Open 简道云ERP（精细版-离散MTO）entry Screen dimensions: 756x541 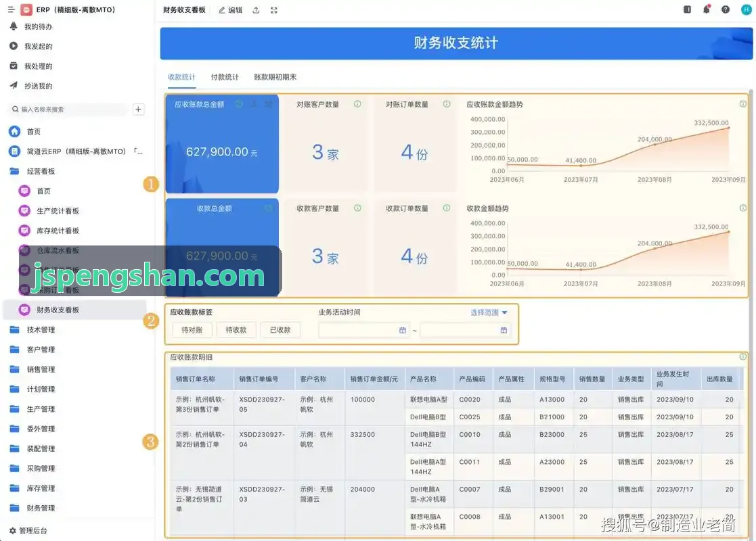(x=76, y=151)
